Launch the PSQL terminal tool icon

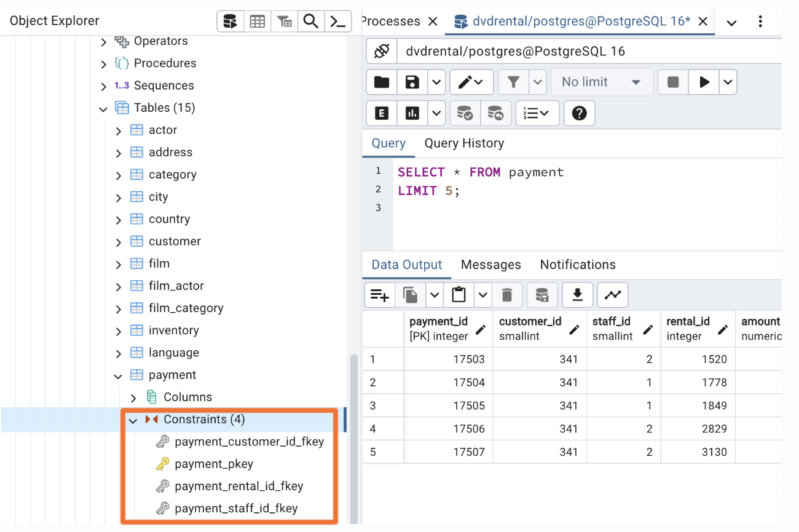pyautogui.click(x=338, y=22)
